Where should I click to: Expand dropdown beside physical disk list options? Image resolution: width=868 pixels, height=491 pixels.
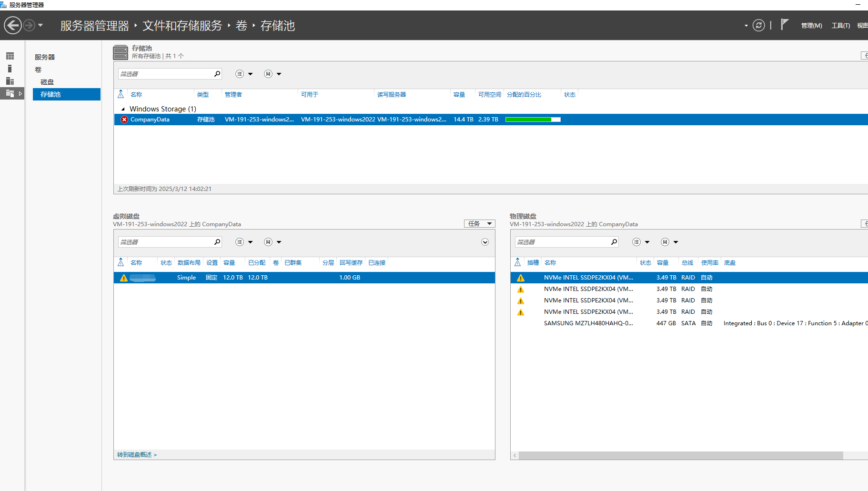[x=647, y=242]
